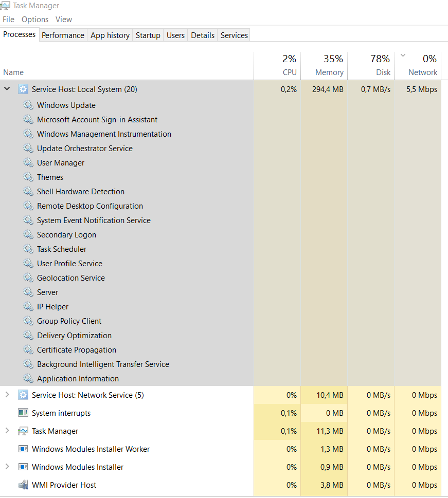Click the WMI Provider Host icon
448x498 pixels.
(23, 485)
